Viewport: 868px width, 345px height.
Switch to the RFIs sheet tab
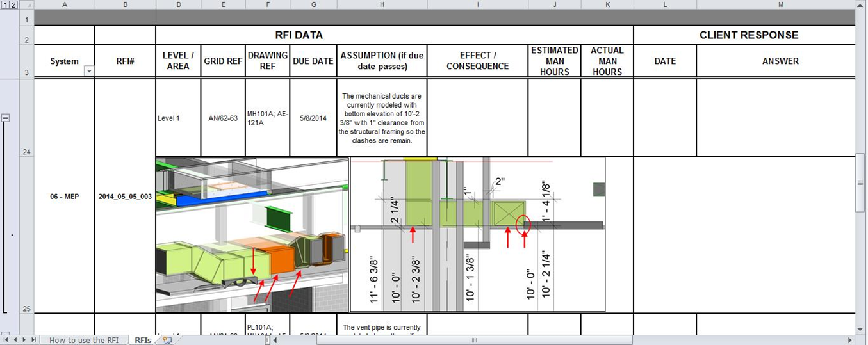(143, 340)
